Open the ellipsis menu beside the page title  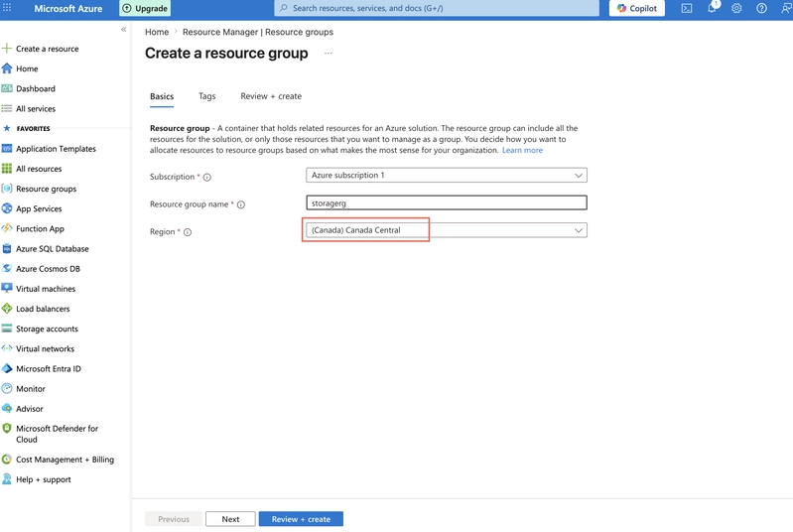pos(329,53)
